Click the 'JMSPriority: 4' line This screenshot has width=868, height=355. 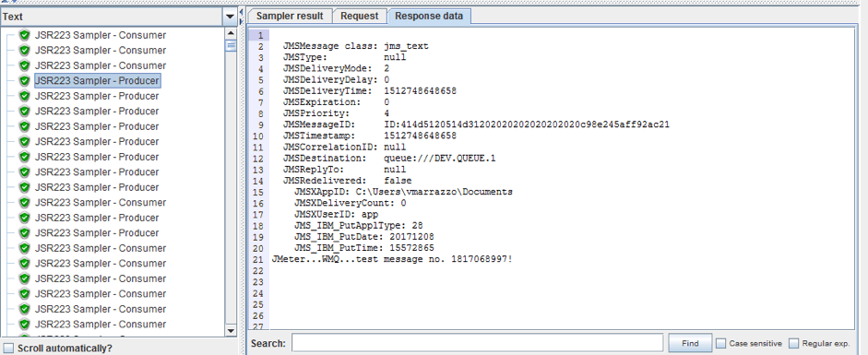pyautogui.click(x=336, y=113)
